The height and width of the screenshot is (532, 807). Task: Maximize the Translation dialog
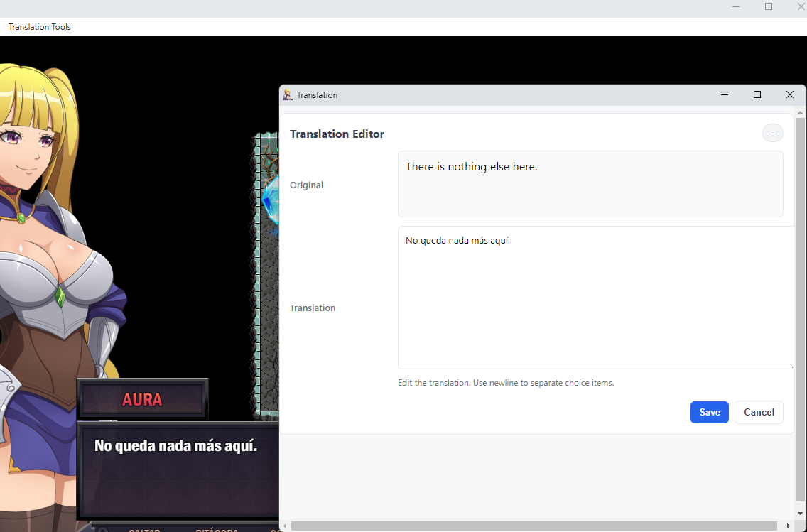[757, 94]
